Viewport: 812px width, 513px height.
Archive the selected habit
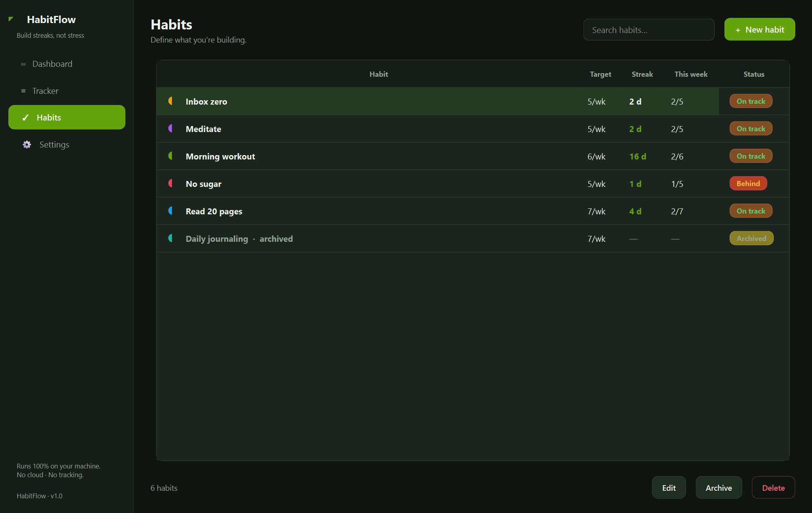(718, 488)
